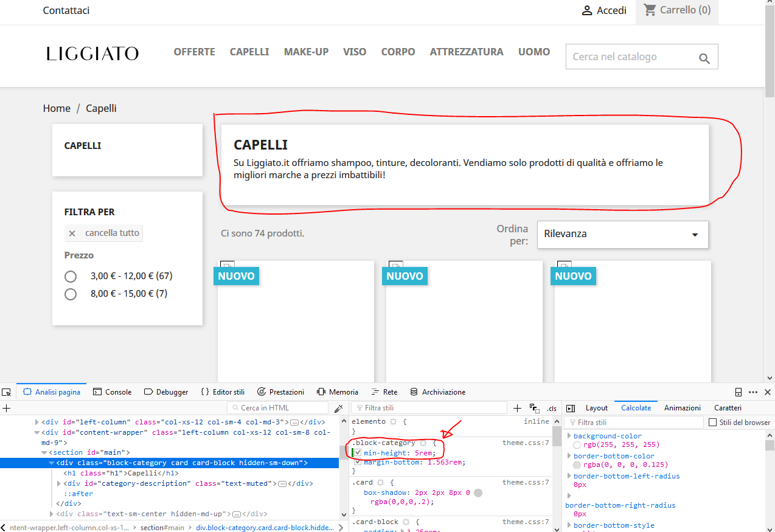Go to the Home breadcrumb
This screenshot has height=532, width=775.
point(57,108)
